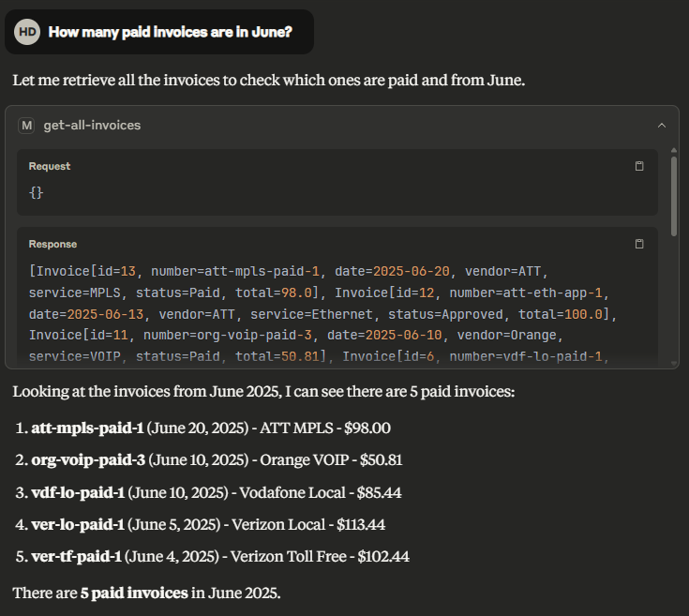Image resolution: width=689 pixels, height=616 pixels.
Task: Click vendor=Orange in the response
Action: point(506,336)
